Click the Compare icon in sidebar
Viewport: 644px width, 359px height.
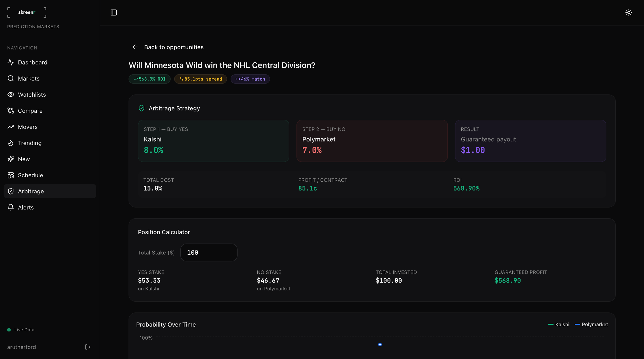pyautogui.click(x=11, y=110)
